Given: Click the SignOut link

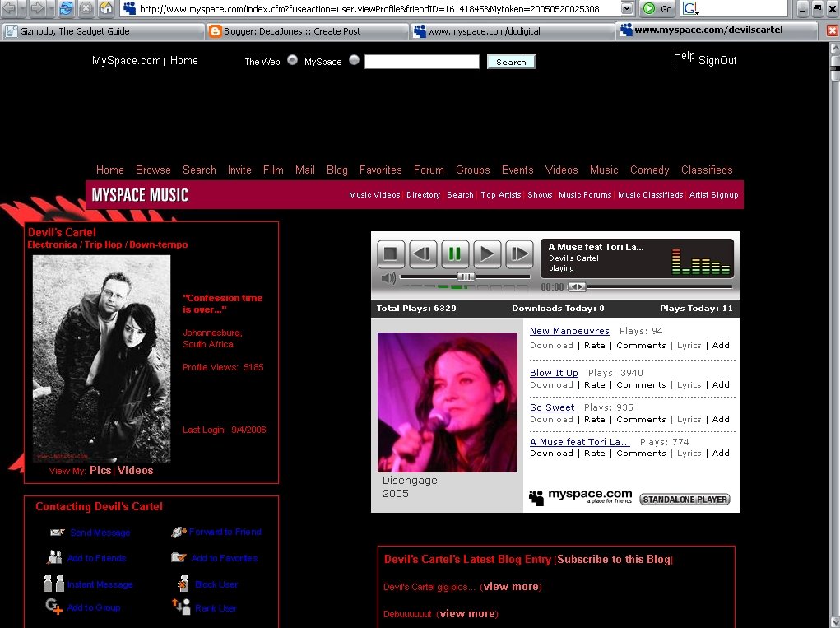Looking at the screenshot, I should [717, 61].
